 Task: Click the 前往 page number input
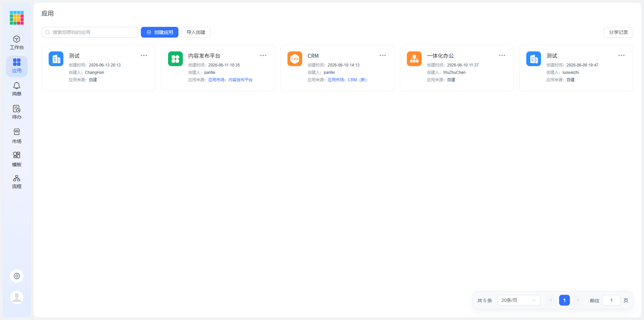[x=611, y=300]
